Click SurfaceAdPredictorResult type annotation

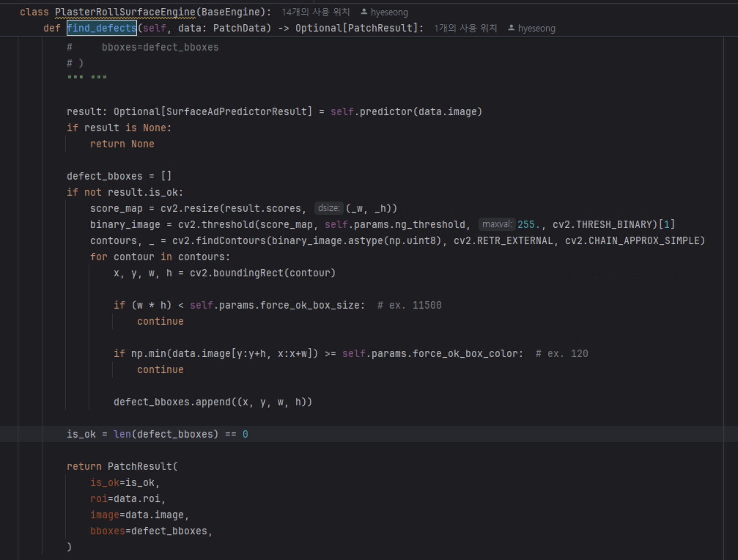pos(236,112)
